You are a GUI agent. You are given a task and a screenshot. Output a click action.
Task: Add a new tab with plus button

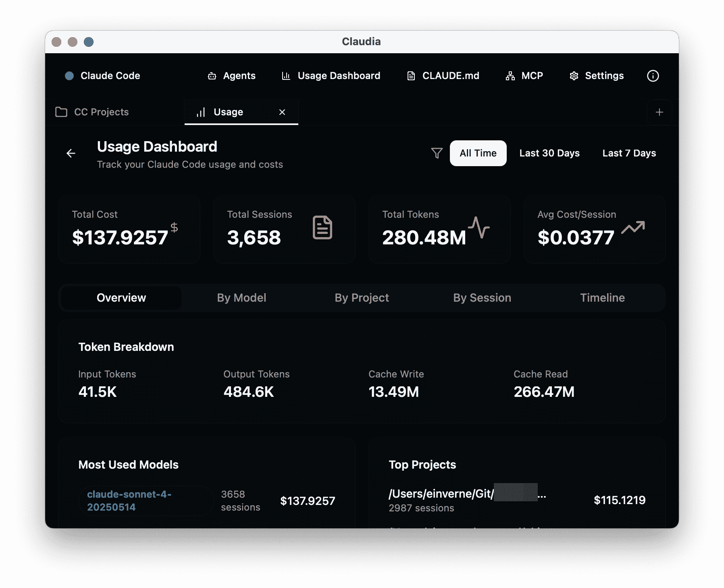pos(659,112)
